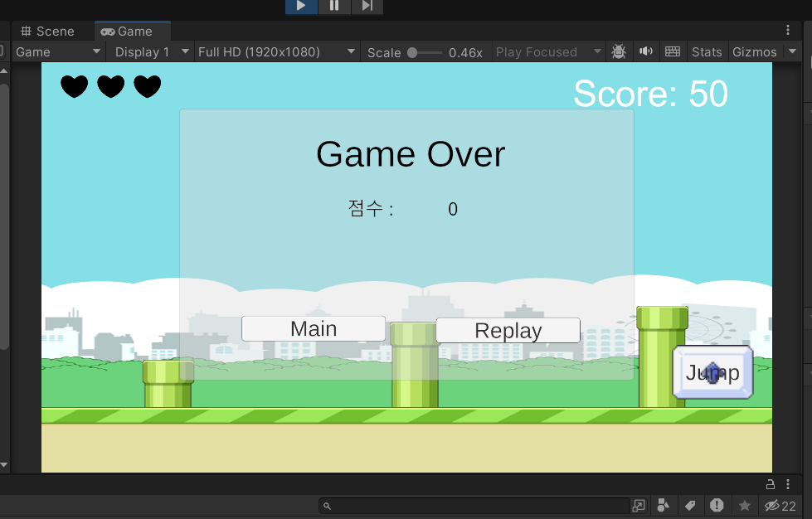This screenshot has height=519, width=812.
Task: Toggle the Stats overlay
Action: 707,51
